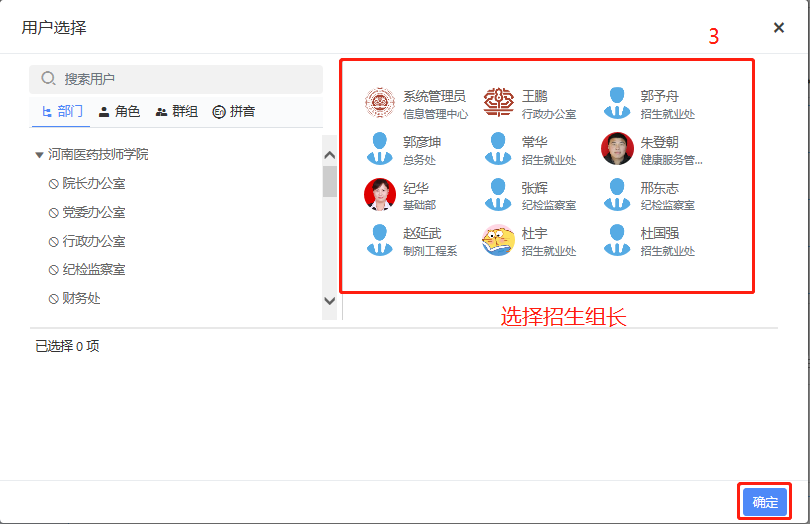Click 纪华's photo avatar

[x=380, y=194]
